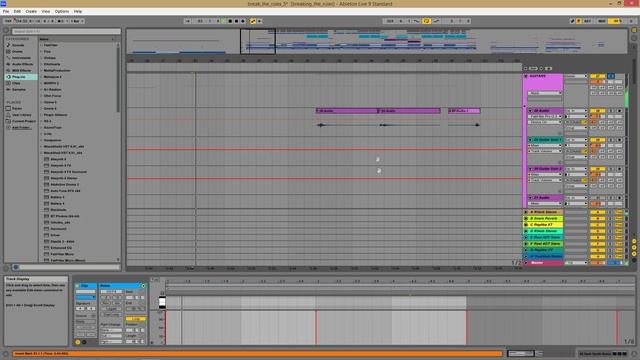Fold the GUITARS group track
This screenshot has width=640, height=360.
(x=526, y=76)
